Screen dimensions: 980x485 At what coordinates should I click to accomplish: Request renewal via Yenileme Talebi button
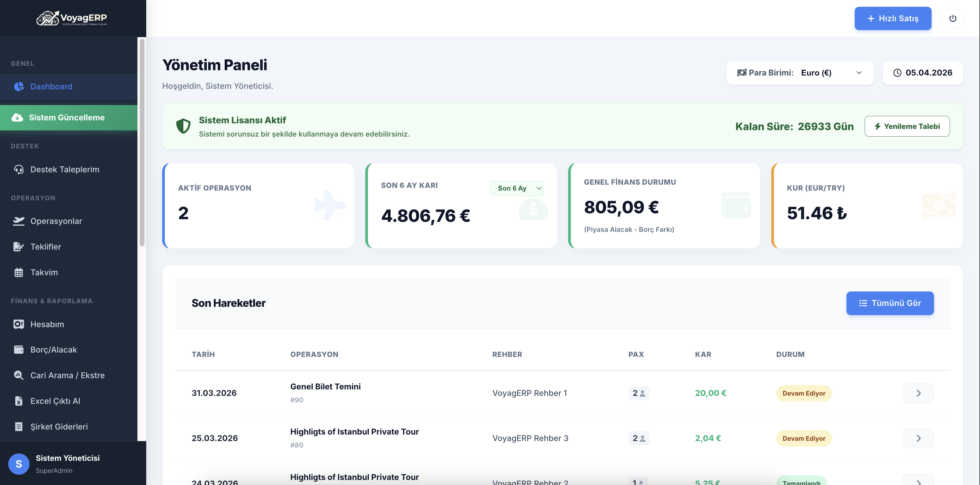tap(907, 126)
